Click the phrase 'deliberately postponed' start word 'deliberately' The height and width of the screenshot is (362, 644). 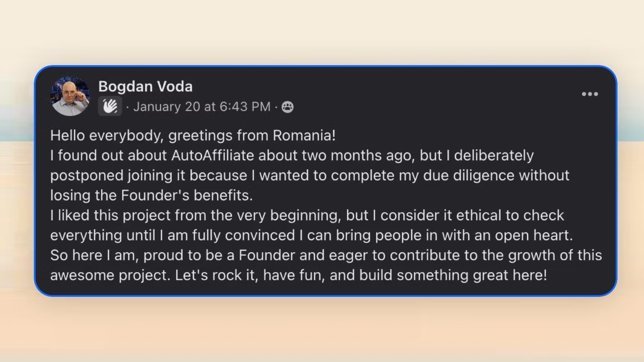click(493, 155)
